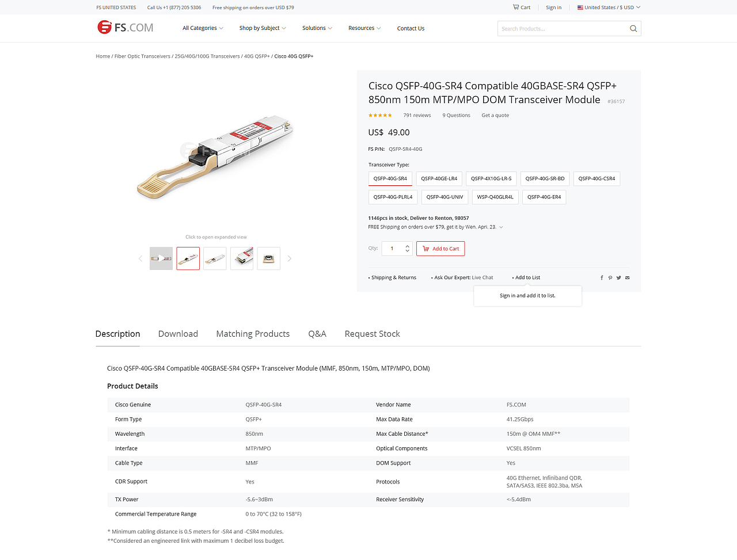
Task: Show next product thumbnails arrow
Action: 289,259
